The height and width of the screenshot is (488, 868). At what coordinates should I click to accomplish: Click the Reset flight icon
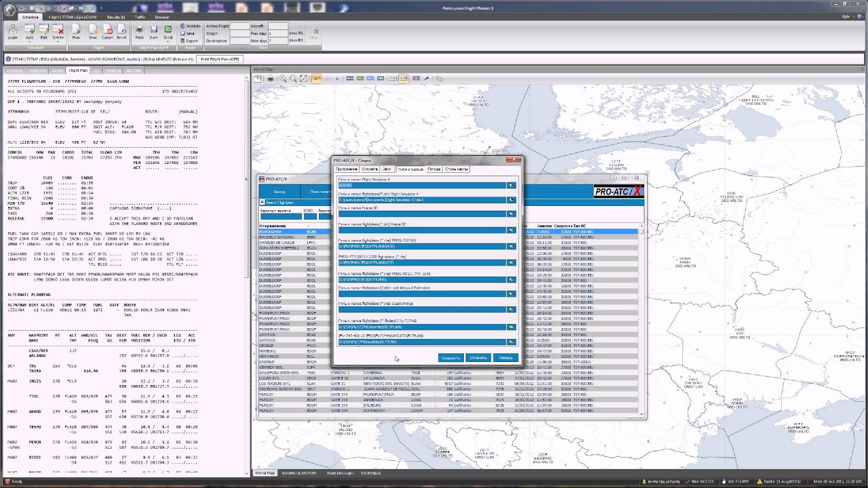click(121, 32)
